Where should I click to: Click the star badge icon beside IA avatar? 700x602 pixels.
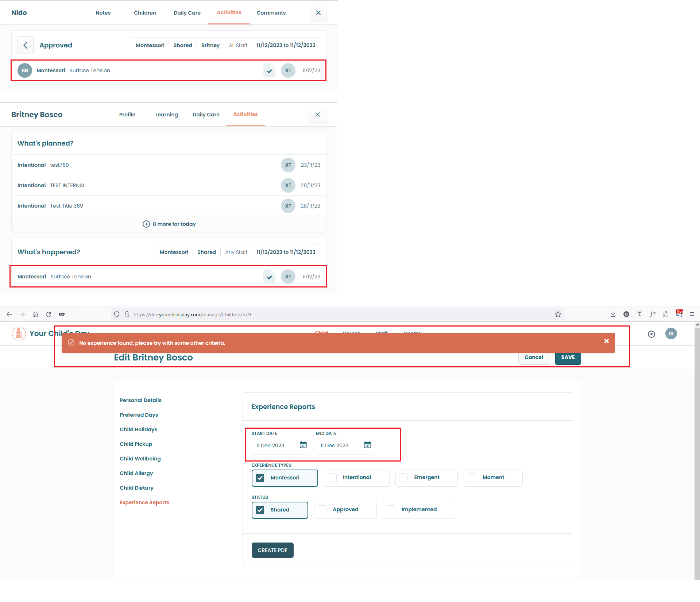click(651, 334)
